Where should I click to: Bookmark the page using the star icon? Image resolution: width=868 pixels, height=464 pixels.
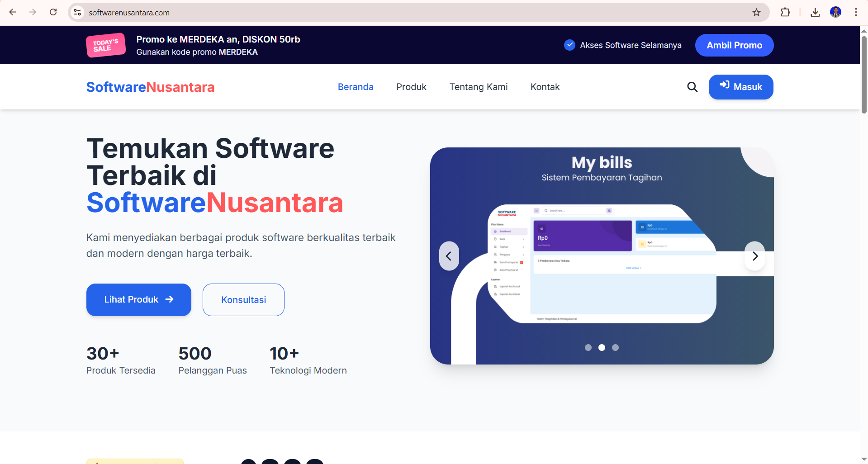point(757,12)
